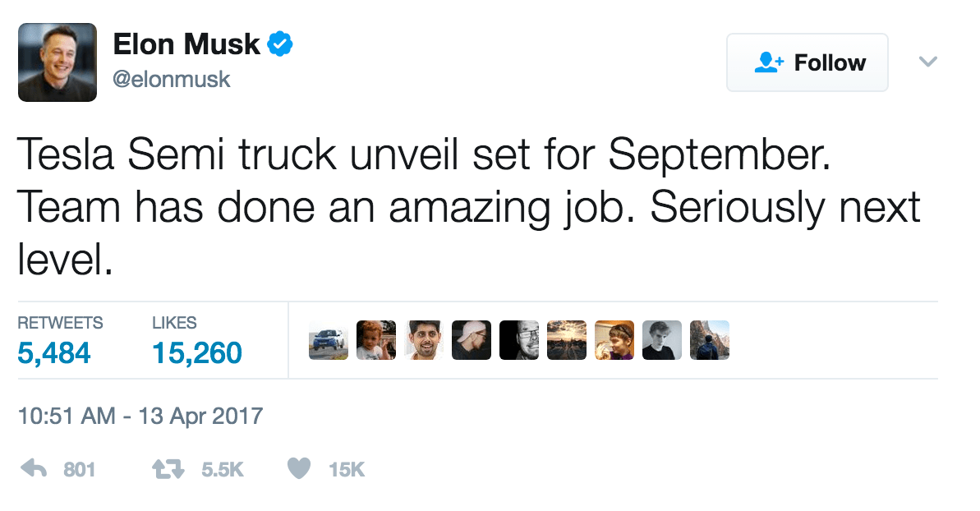Viewport: 980px width, 511px height.
Task: Expand the chevron menu beside Follow
Action: [x=927, y=62]
